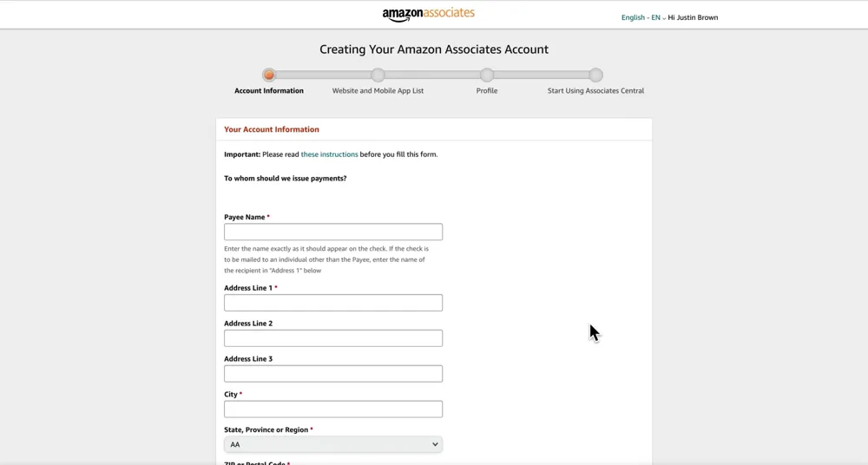Click the Start Using Associates Central step circle
The width and height of the screenshot is (868, 465).
[x=595, y=75]
